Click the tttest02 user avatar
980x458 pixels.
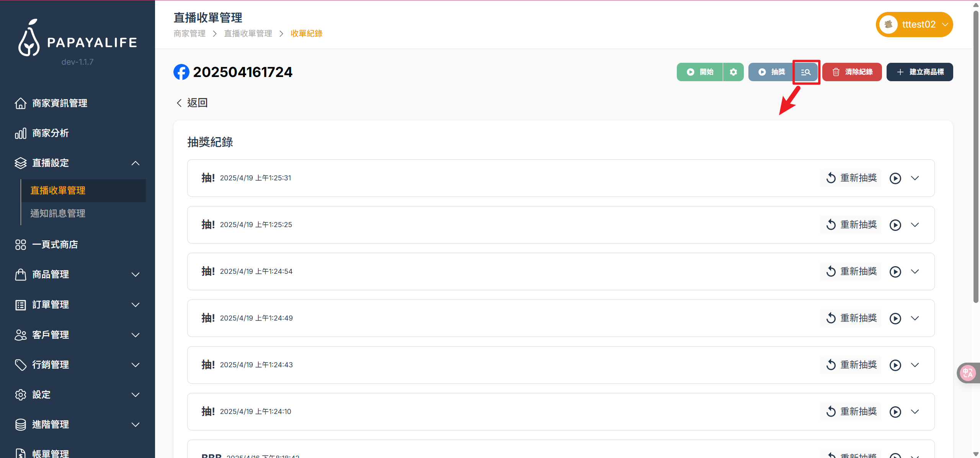tap(889, 25)
